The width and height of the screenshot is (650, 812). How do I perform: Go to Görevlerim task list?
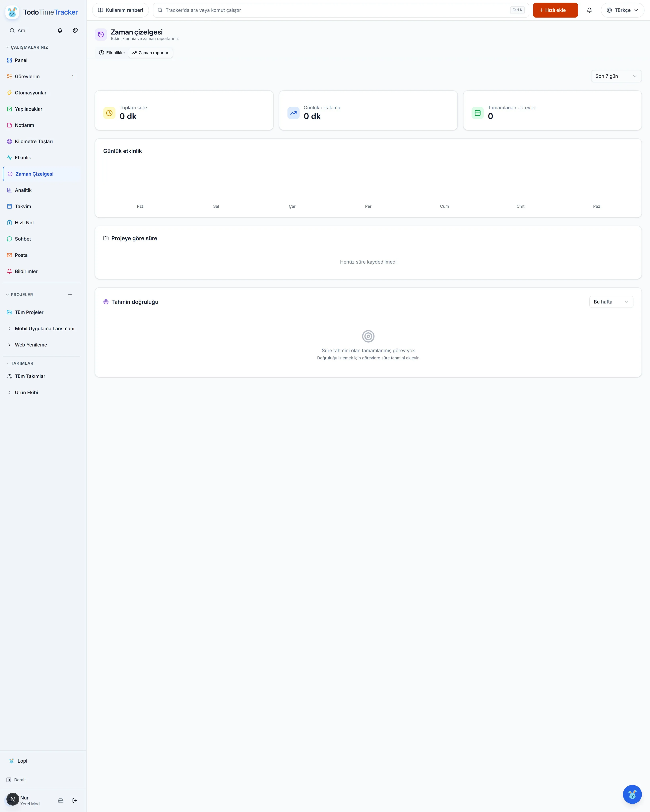[x=42, y=77]
